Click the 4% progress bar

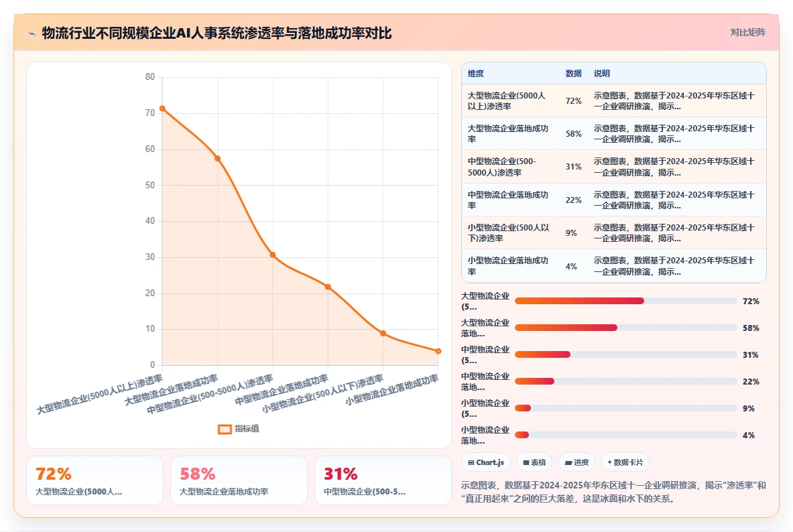pos(625,435)
